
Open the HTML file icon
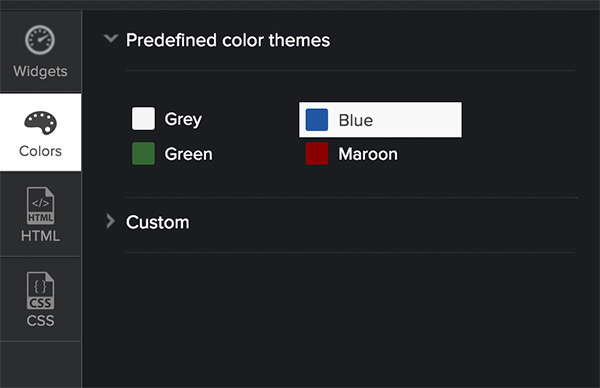pos(40,205)
